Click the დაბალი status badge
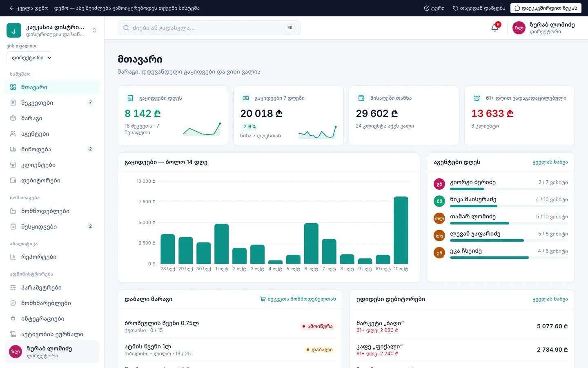Viewport: 588px width, 368px height. pyautogui.click(x=320, y=350)
